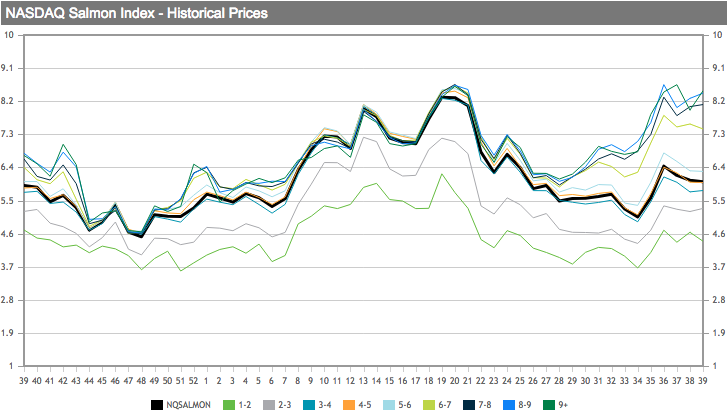Click week 34 on the x-axis

click(x=637, y=381)
